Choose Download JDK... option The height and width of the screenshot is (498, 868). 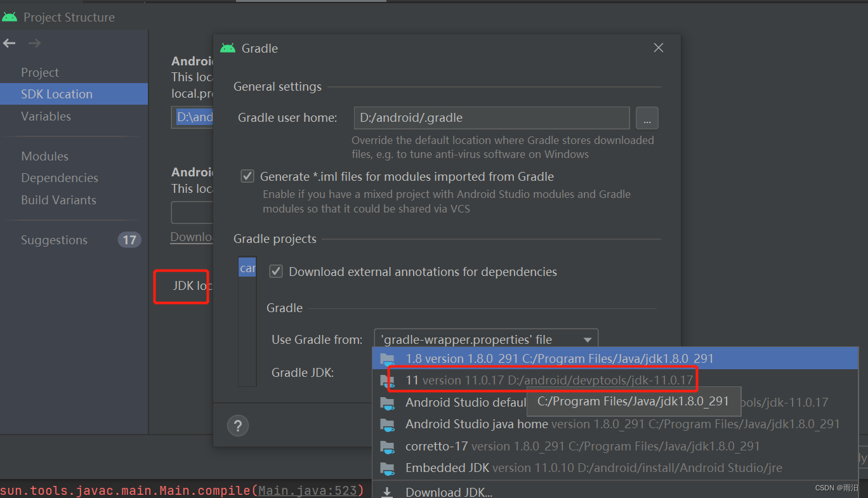point(615,491)
